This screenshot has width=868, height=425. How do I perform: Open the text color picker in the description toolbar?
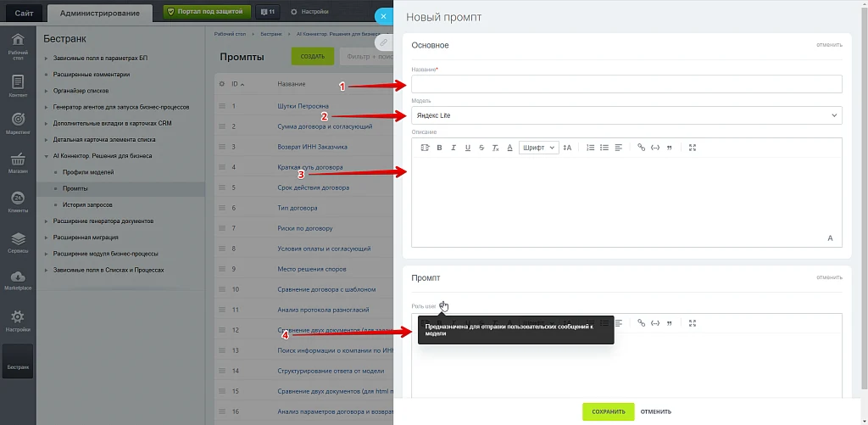(x=509, y=148)
